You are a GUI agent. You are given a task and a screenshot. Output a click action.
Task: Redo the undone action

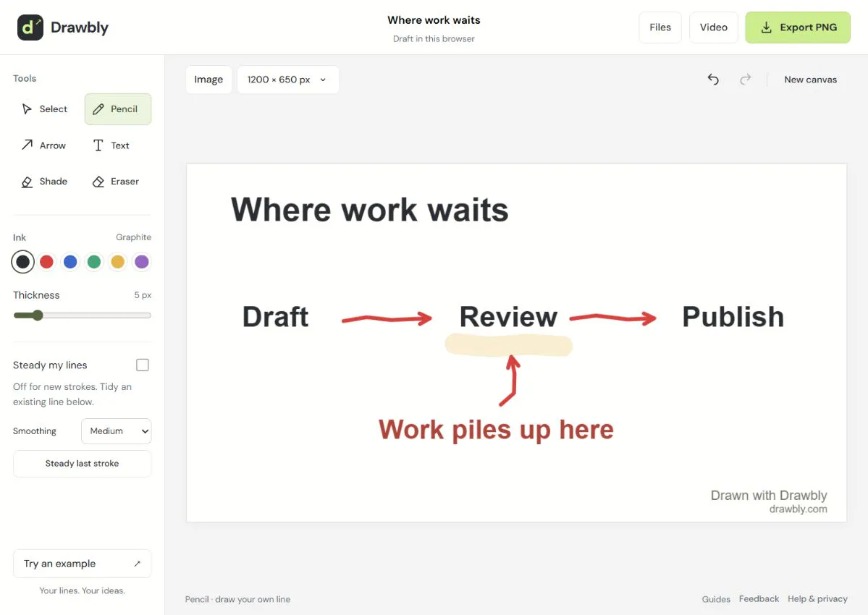(x=746, y=80)
